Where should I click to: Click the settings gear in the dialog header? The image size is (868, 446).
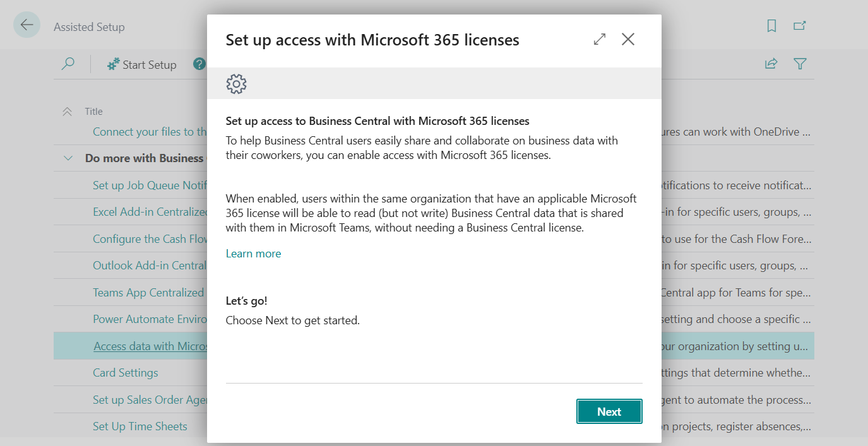[x=236, y=83]
